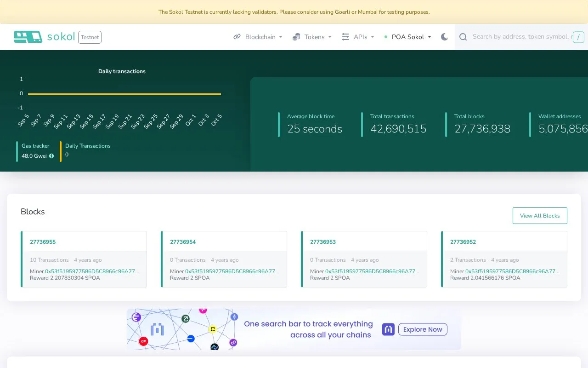
Task: Click the Daily Transactions legend label
Action: (x=88, y=146)
